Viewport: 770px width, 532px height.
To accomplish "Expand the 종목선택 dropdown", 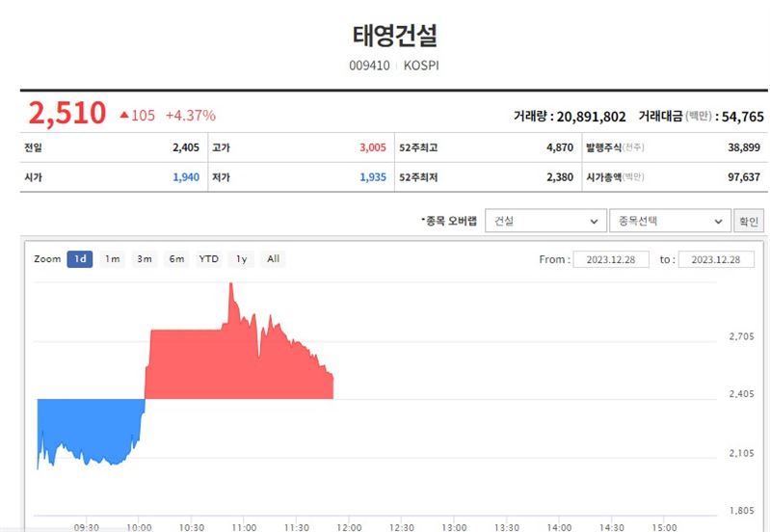I will pyautogui.click(x=669, y=221).
